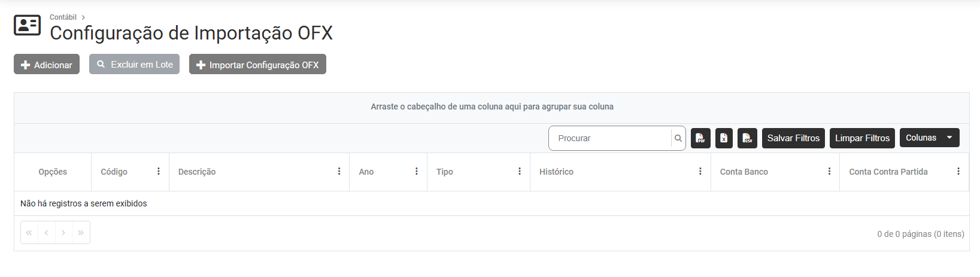Screen dimensions: 980x277
Task: Click the Adicionar button
Action: (47, 65)
